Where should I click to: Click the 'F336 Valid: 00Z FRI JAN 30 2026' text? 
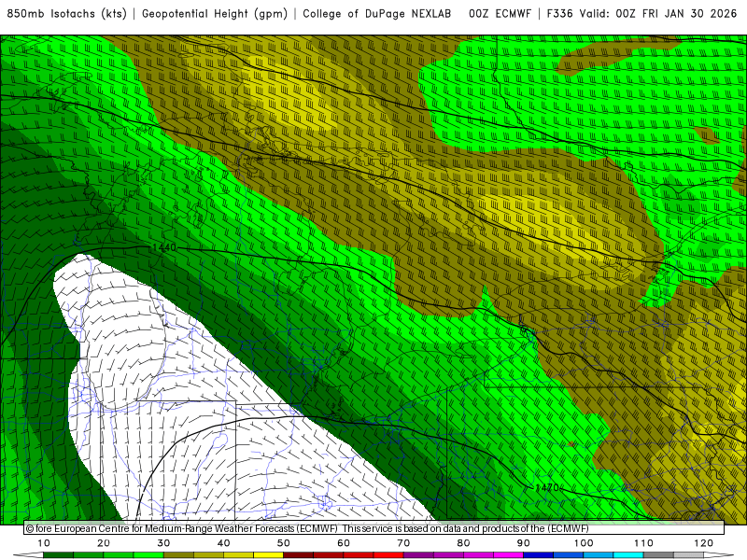coord(641,14)
